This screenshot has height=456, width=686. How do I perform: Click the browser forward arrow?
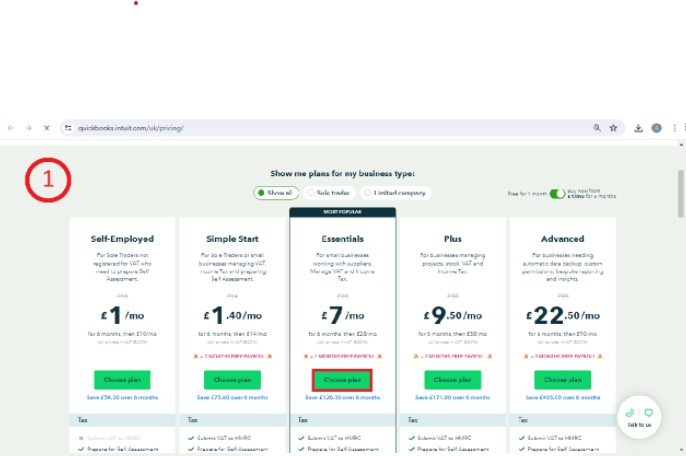pyautogui.click(x=28, y=128)
